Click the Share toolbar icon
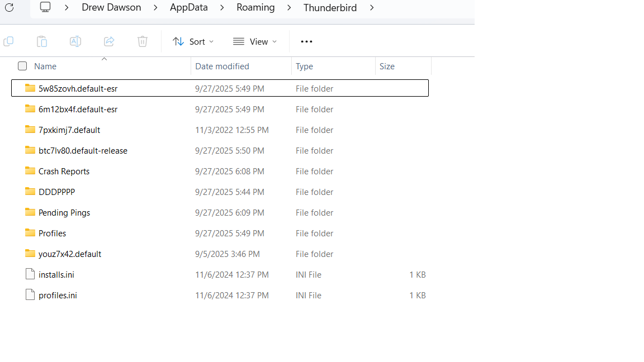Viewport: 644px width, 362px height. [x=109, y=41]
